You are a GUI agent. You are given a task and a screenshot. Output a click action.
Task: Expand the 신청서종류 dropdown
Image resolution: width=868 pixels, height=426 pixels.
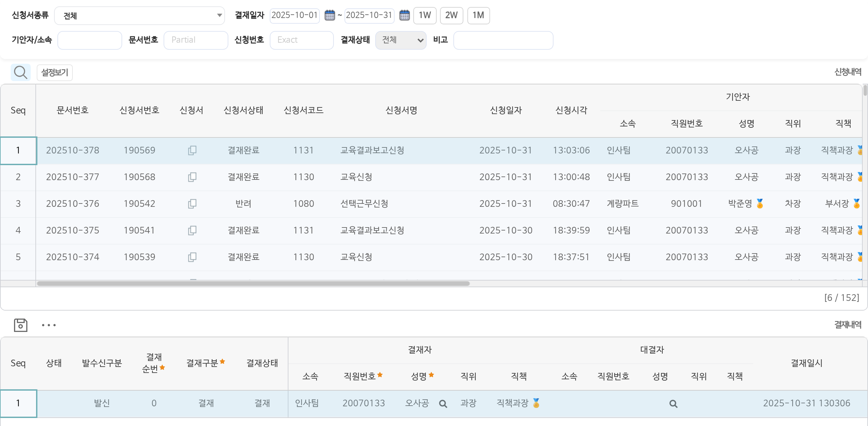coord(140,15)
